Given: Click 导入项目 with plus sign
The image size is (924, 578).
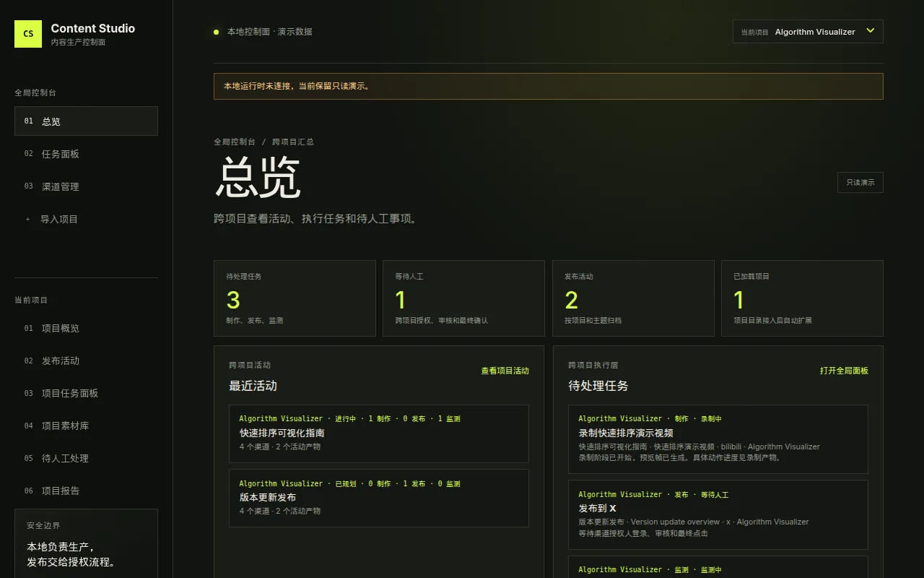Looking at the screenshot, I should coord(86,218).
